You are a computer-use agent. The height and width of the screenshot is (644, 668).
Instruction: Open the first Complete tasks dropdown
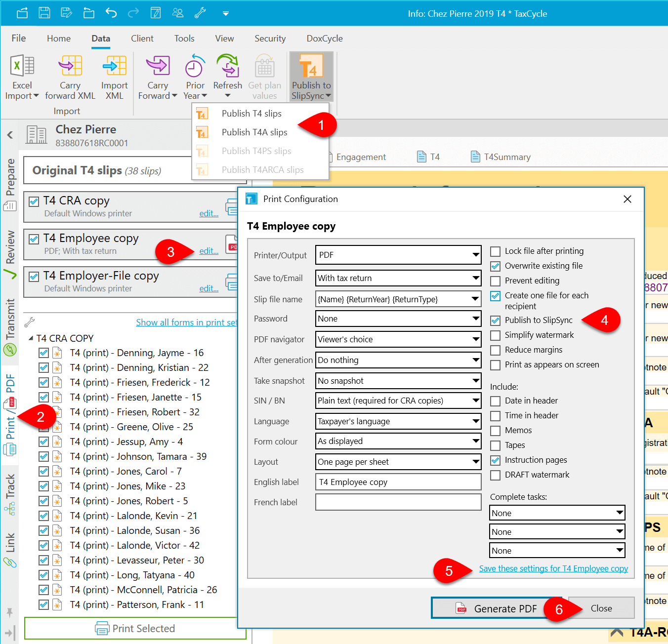click(557, 513)
